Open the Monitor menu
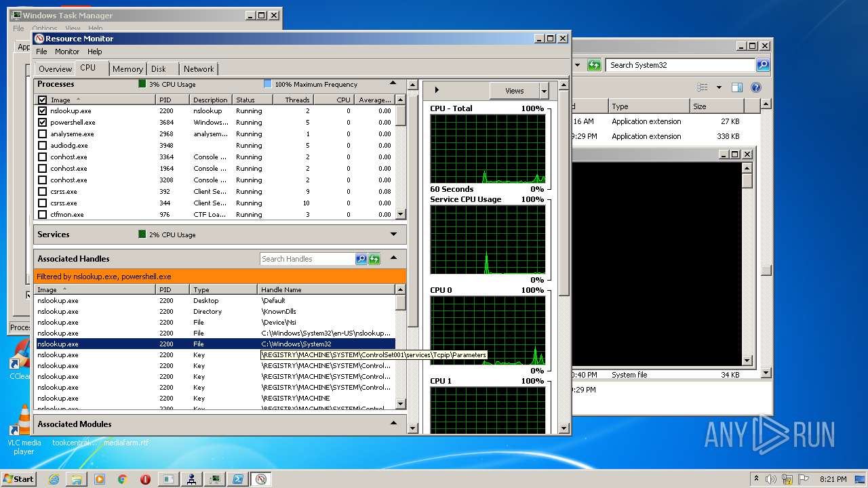This screenshot has height=488, width=868. (67, 52)
